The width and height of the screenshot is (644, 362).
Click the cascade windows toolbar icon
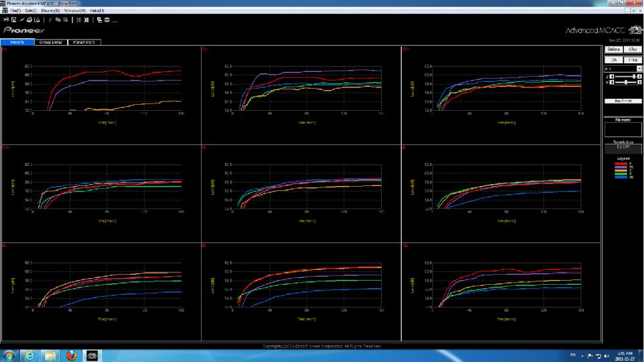[99, 20]
